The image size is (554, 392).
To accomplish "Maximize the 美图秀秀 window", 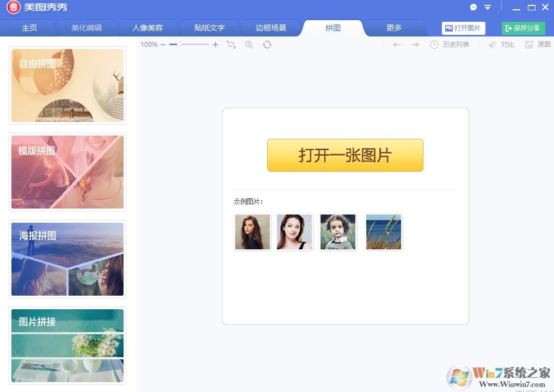I will (x=531, y=8).
